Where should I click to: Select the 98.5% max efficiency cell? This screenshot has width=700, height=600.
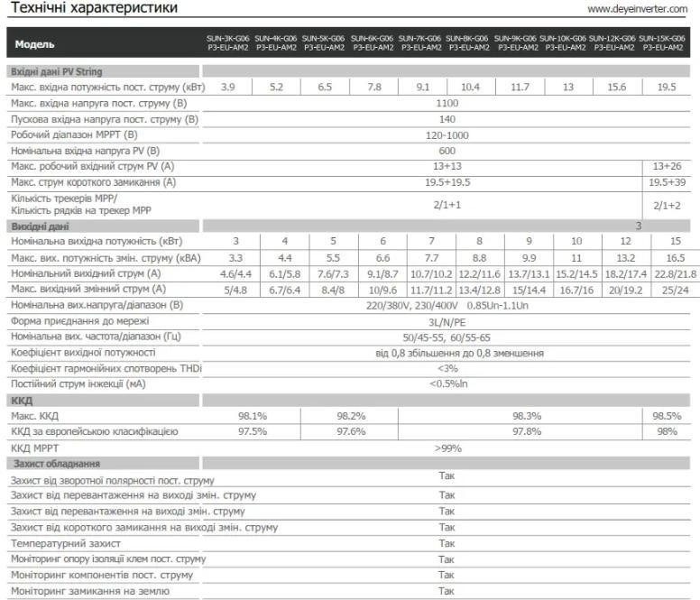click(667, 416)
